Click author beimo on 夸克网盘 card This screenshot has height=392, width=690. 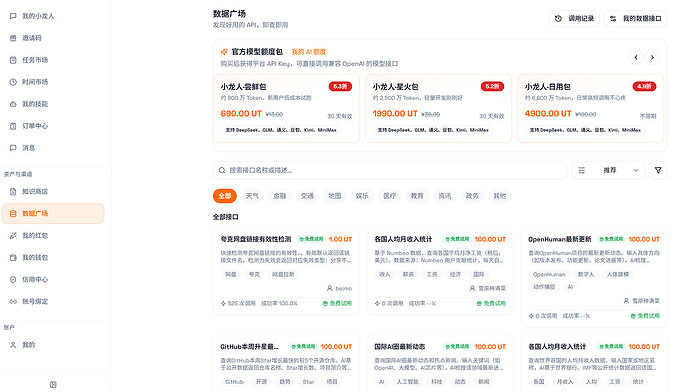tap(339, 289)
